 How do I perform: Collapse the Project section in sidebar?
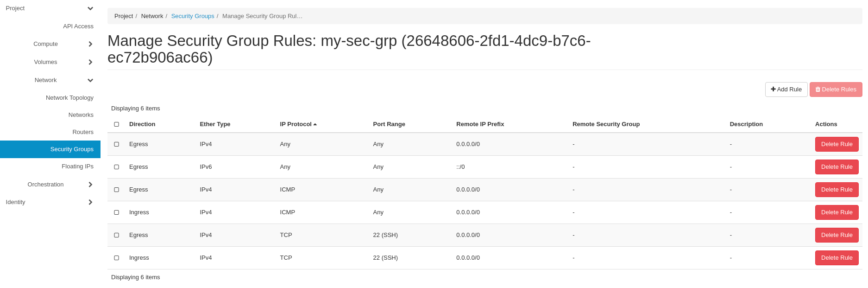90,8
